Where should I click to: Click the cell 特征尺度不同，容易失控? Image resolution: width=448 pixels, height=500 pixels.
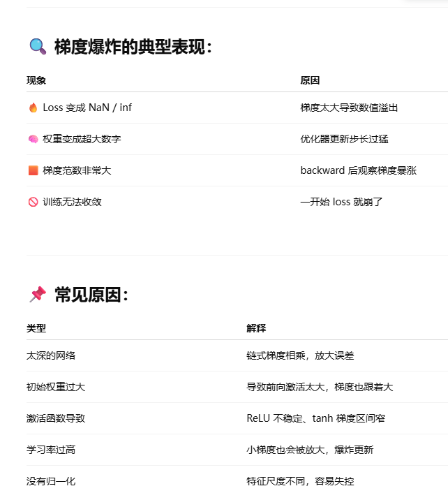[301, 481]
